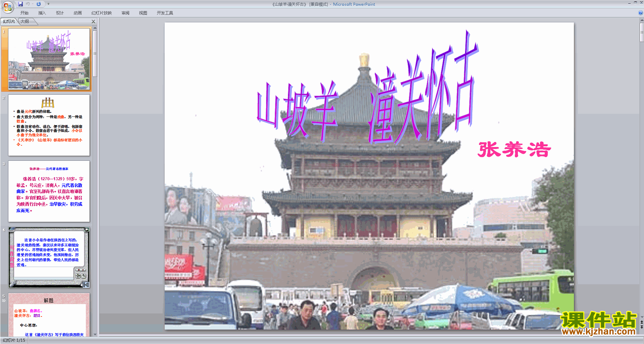Click the blue Help question mark icon
Viewport: 644px width, 344px height.
[641, 13]
